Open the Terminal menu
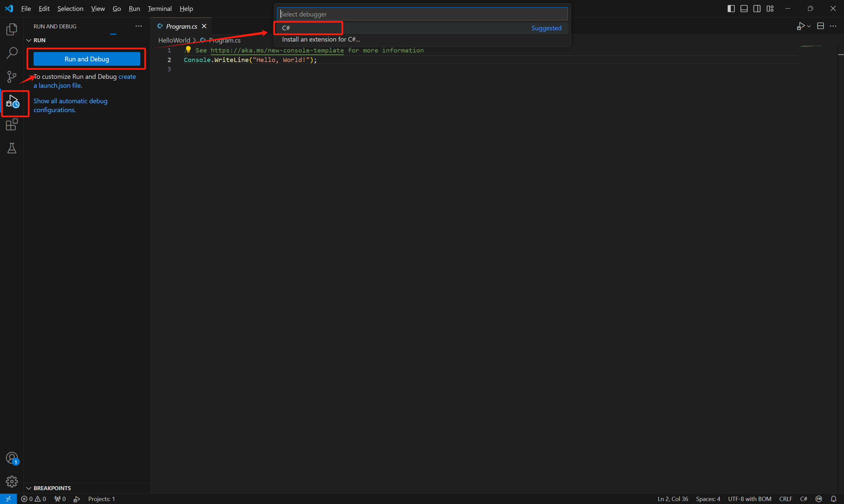The height and width of the screenshot is (504, 844). tap(160, 9)
